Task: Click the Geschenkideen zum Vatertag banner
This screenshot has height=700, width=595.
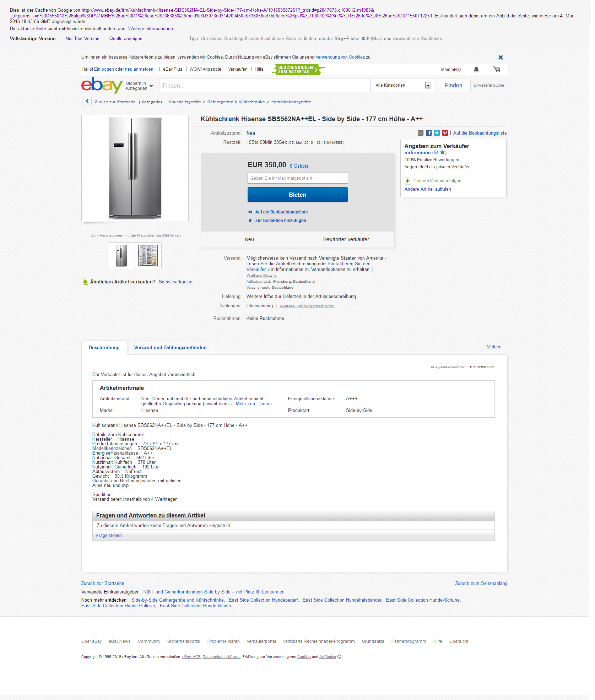Action: (x=298, y=70)
